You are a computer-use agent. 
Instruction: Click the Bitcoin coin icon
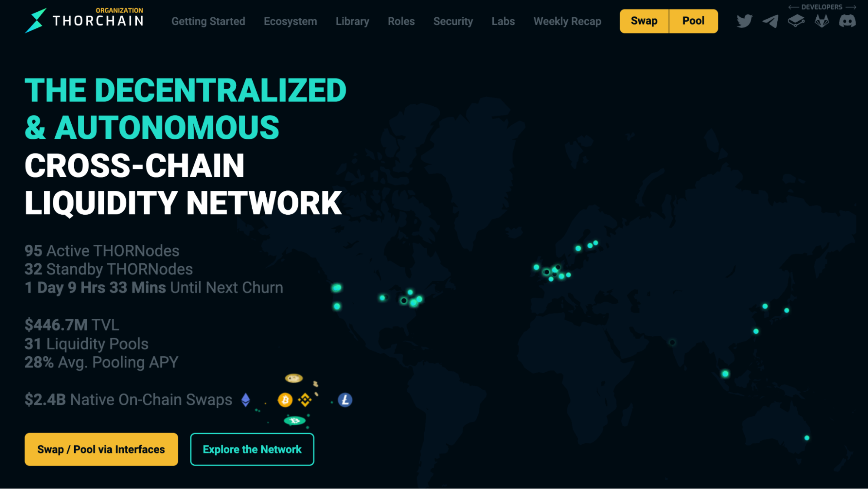285,400
